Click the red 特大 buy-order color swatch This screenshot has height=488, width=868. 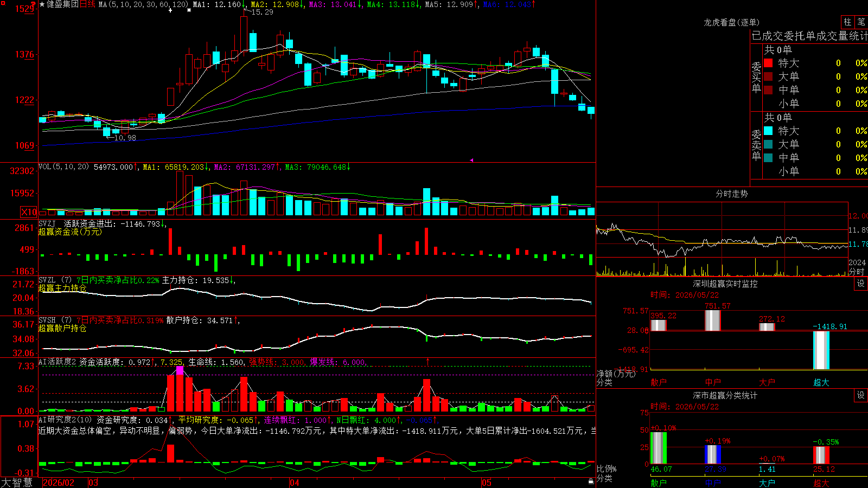tap(768, 63)
